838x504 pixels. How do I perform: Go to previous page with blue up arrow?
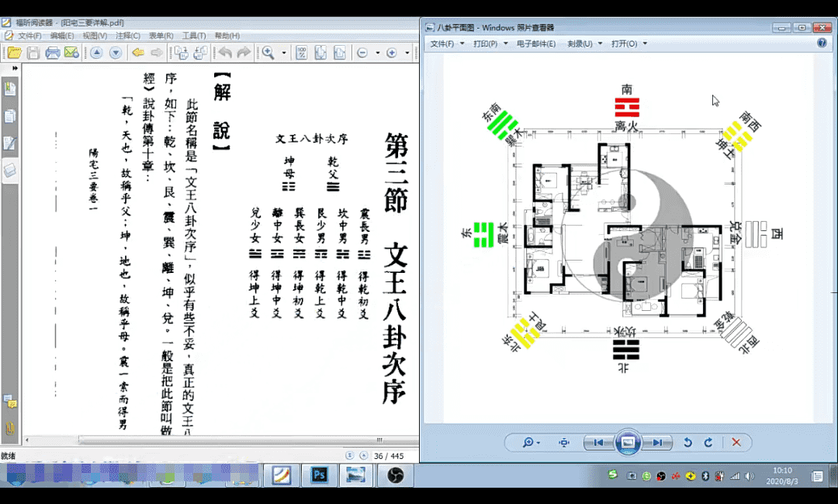[x=96, y=53]
